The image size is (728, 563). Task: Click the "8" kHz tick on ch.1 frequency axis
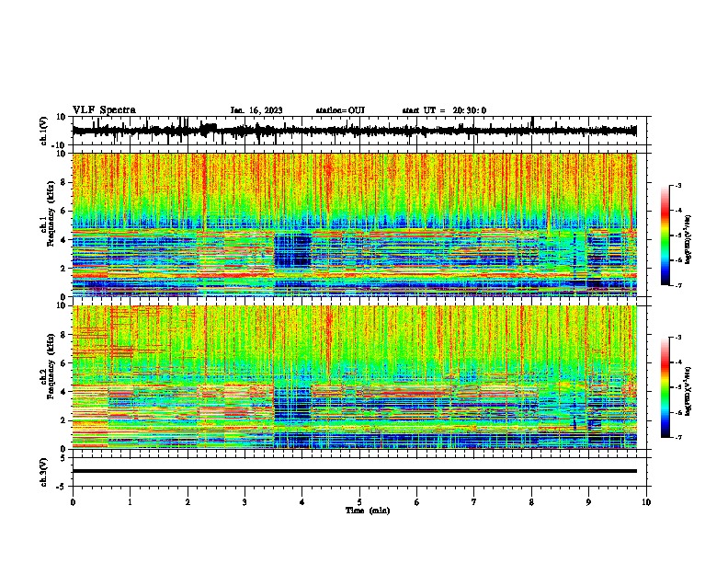click(63, 182)
